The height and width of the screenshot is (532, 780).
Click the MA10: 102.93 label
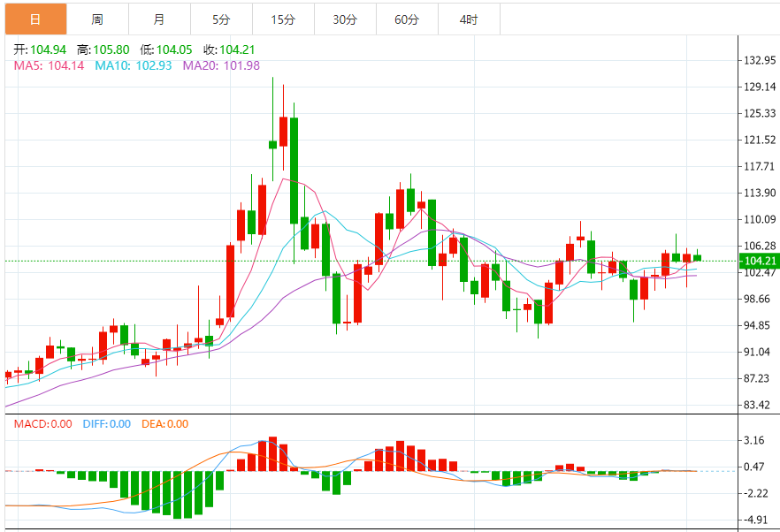point(134,65)
